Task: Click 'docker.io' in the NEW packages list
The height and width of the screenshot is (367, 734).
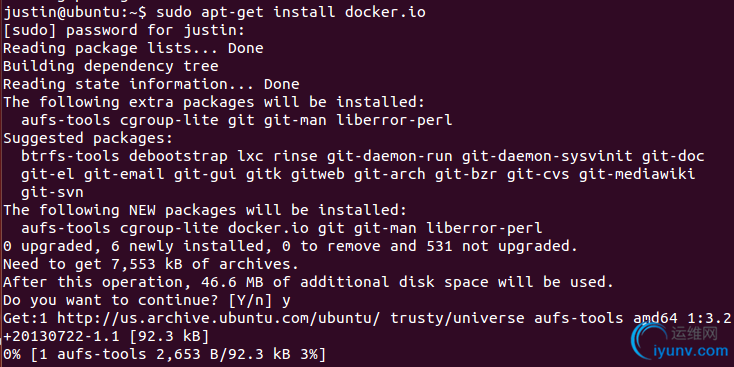Action: coord(268,228)
